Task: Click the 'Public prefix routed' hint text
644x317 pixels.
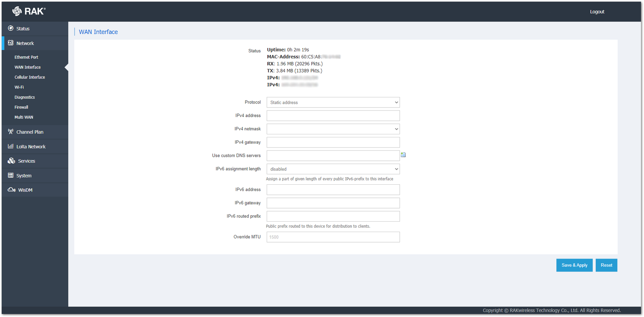Action: pos(318,226)
